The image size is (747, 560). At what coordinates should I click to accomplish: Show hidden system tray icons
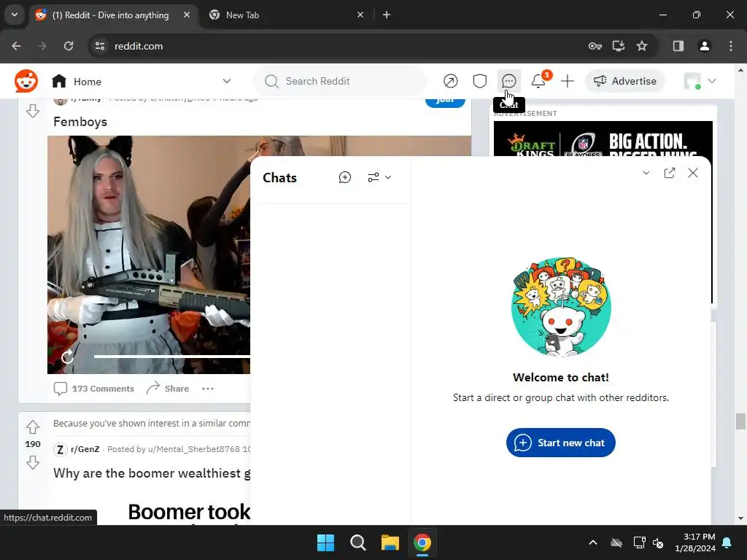593,542
